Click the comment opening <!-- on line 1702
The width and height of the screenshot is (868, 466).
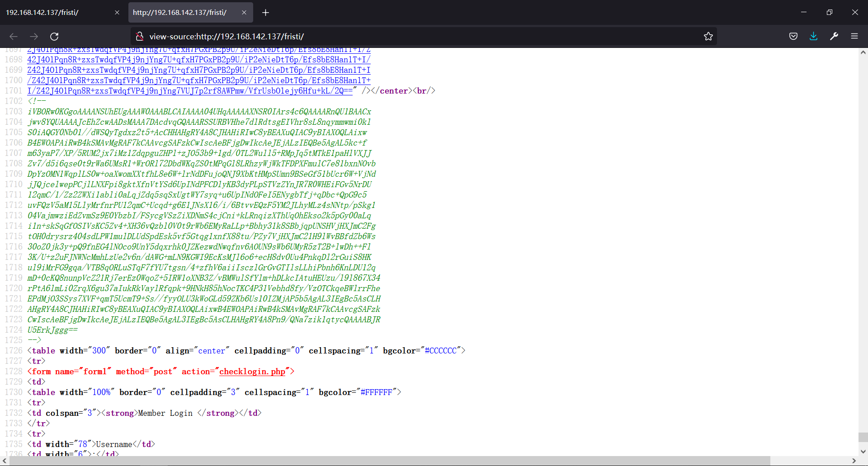37,101
